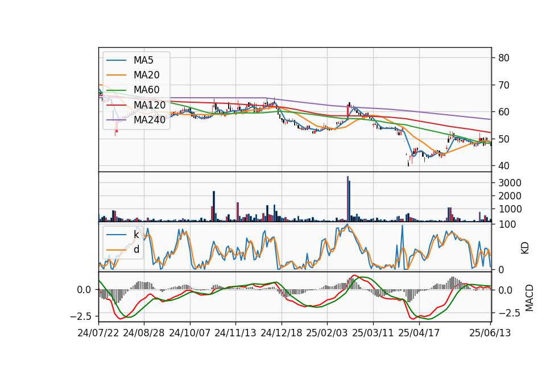
Task: Click the volume axis value 3000
Action: pos(510,183)
